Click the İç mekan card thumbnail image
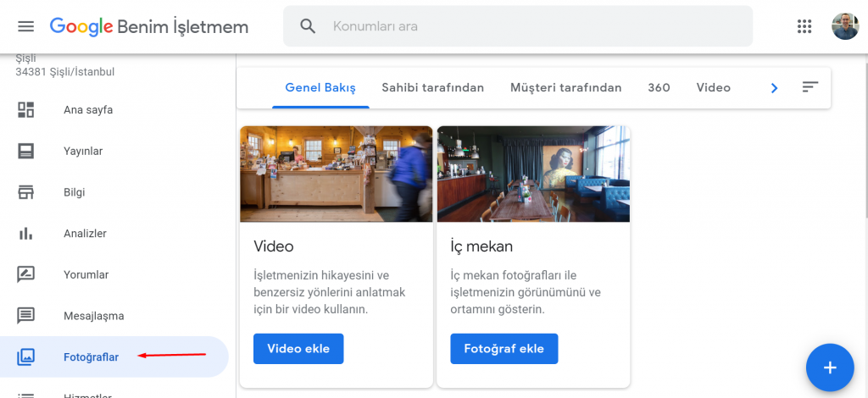The height and width of the screenshot is (398, 868). pyautogui.click(x=533, y=174)
